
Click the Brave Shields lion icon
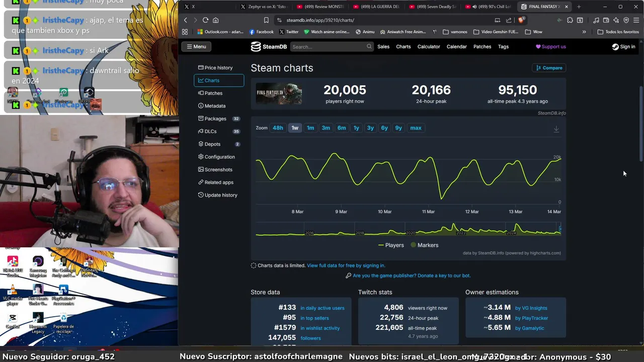(521, 20)
